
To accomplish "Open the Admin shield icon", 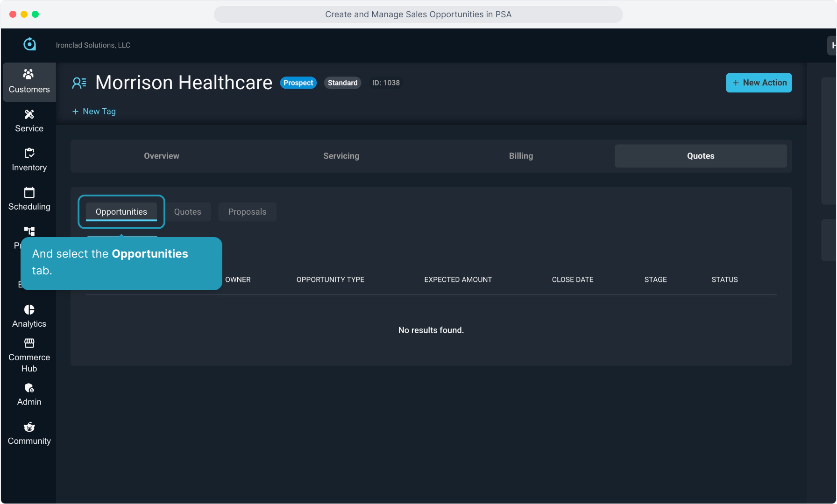I will click(29, 388).
